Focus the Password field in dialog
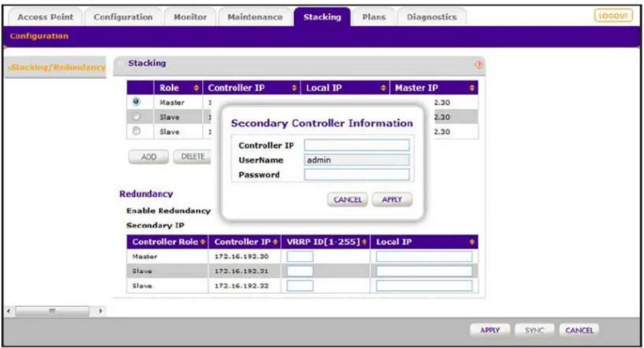The width and height of the screenshot is (644, 348). [x=357, y=175]
